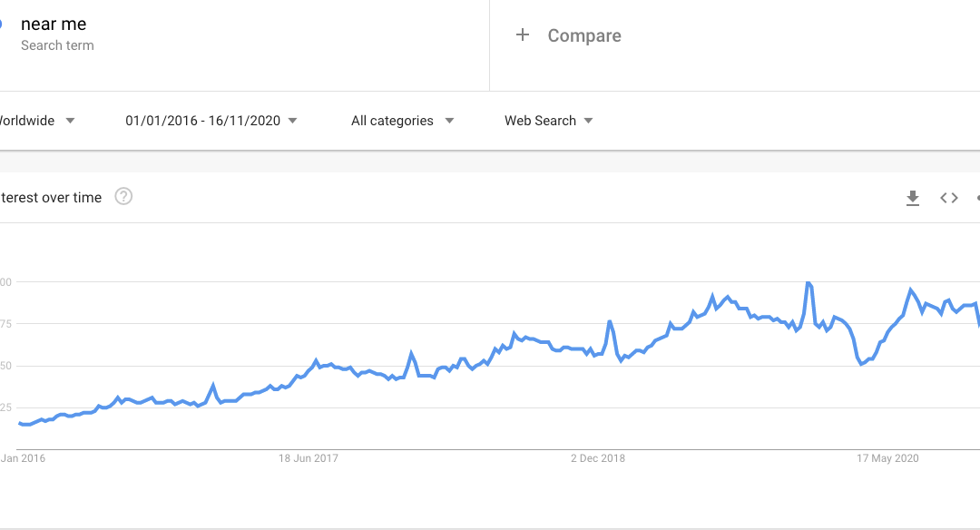
Task: Click the Interest over time heading
Action: [50, 197]
